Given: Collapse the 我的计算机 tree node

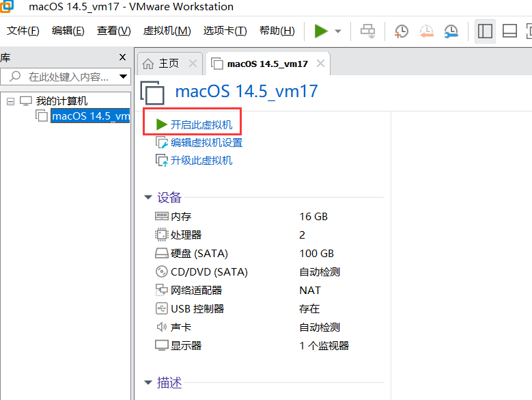Looking at the screenshot, I should (x=10, y=101).
